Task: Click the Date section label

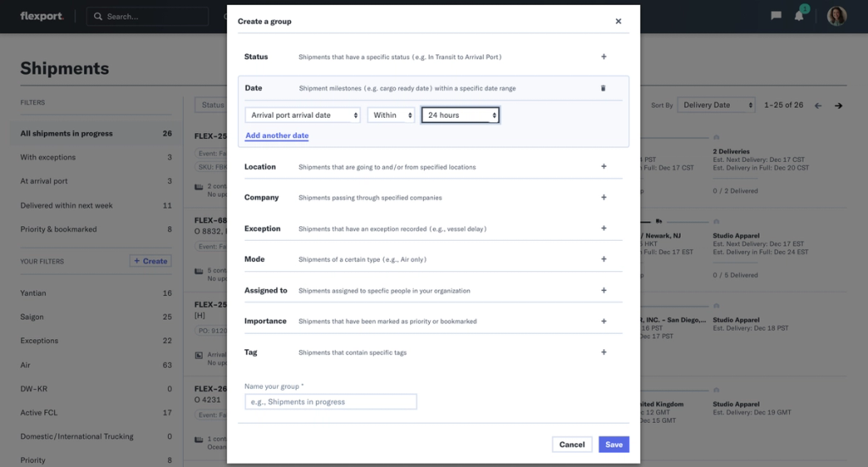Action: [253, 88]
